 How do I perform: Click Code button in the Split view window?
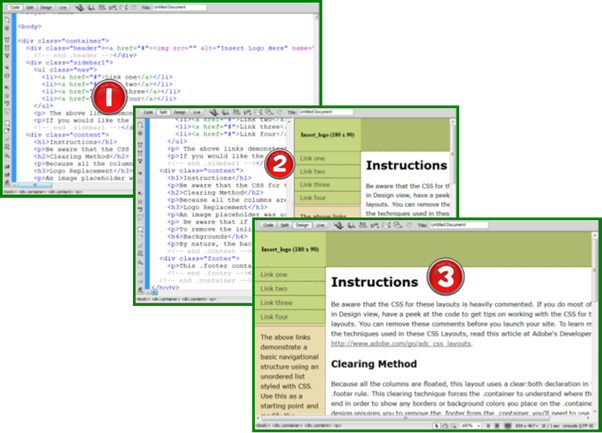(x=148, y=112)
